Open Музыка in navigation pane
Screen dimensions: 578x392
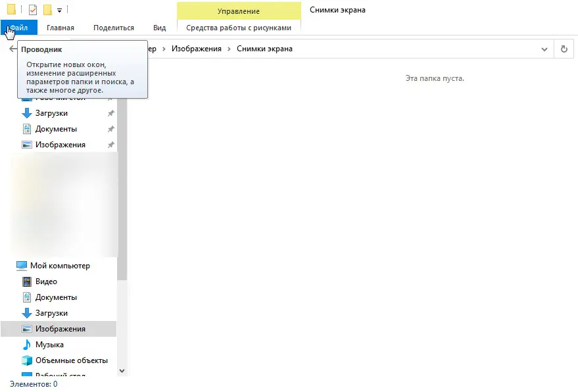coord(49,345)
